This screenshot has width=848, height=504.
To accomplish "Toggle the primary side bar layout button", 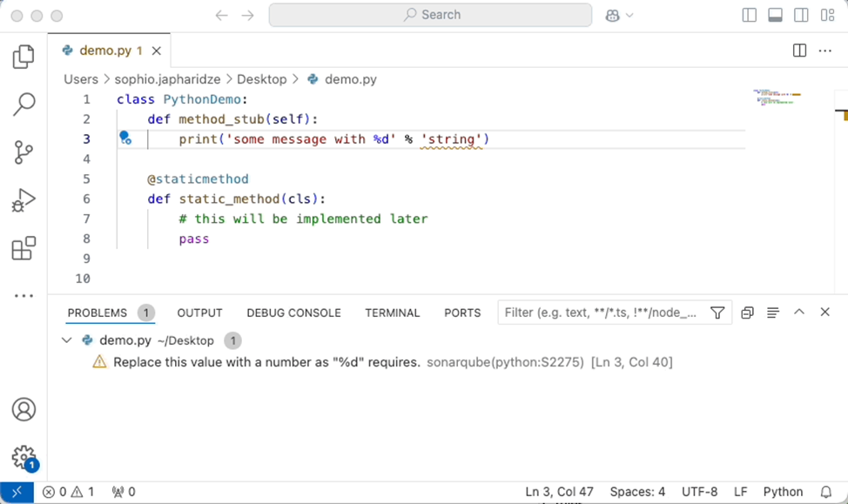I will point(749,16).
